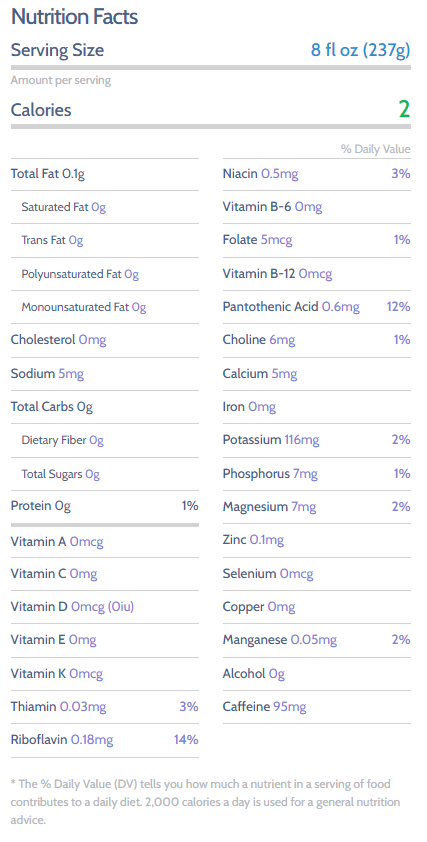Image resolution: width=427 pixels, height=842 pixels.
Task: Click the Pantothenic Acid 0.6mg amount
Action: pyautogui.click(x=341, y=307)
